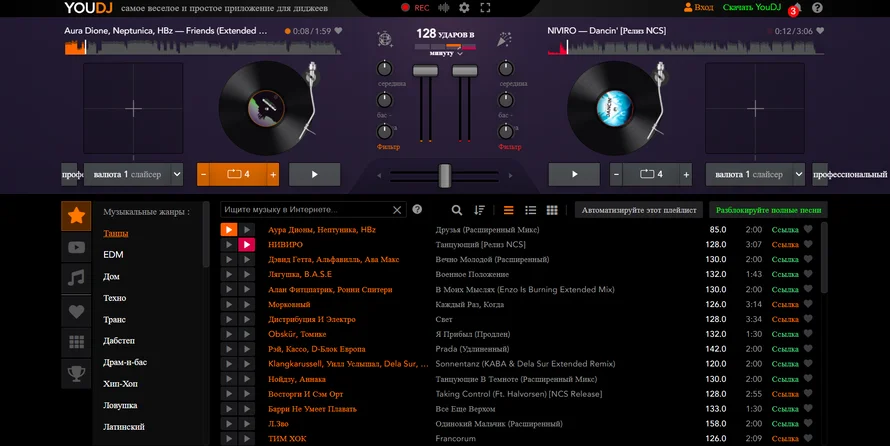Toggle left deck loop button

point(238,174)
